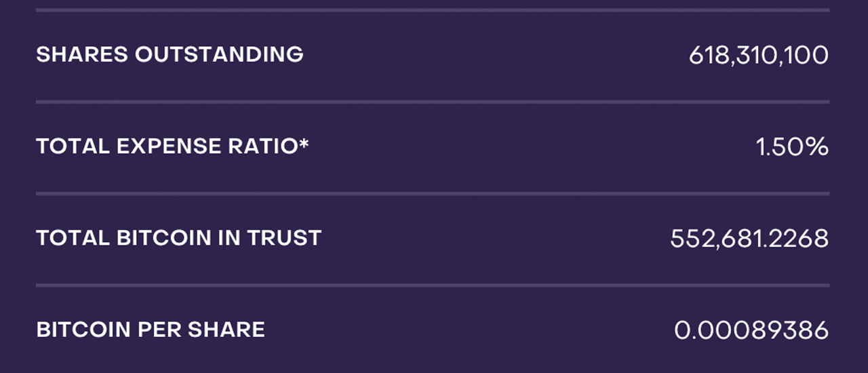The height and width of the screenshot is (373, 868).
Task: Click the TOTAL BITCOIN IN TRUST label
Action: (178, 238)
